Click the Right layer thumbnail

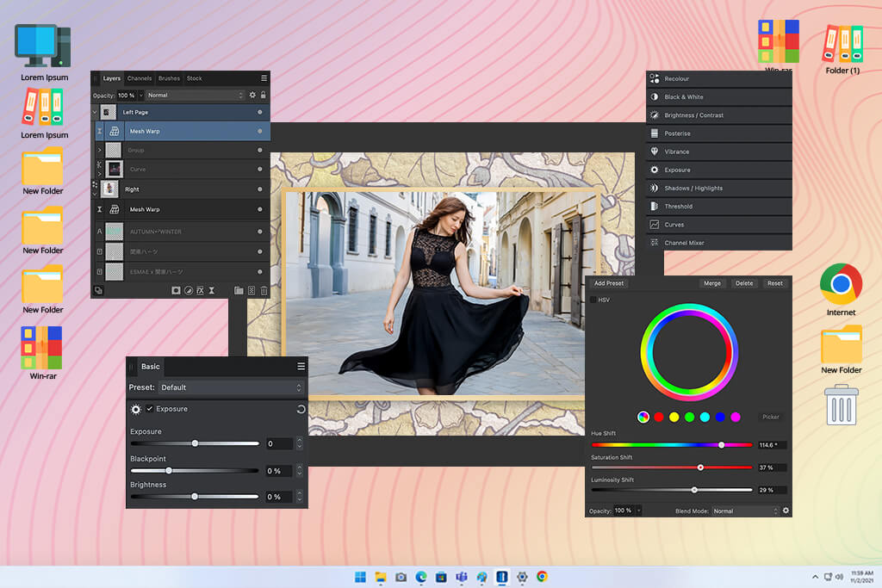pos(109,189)
